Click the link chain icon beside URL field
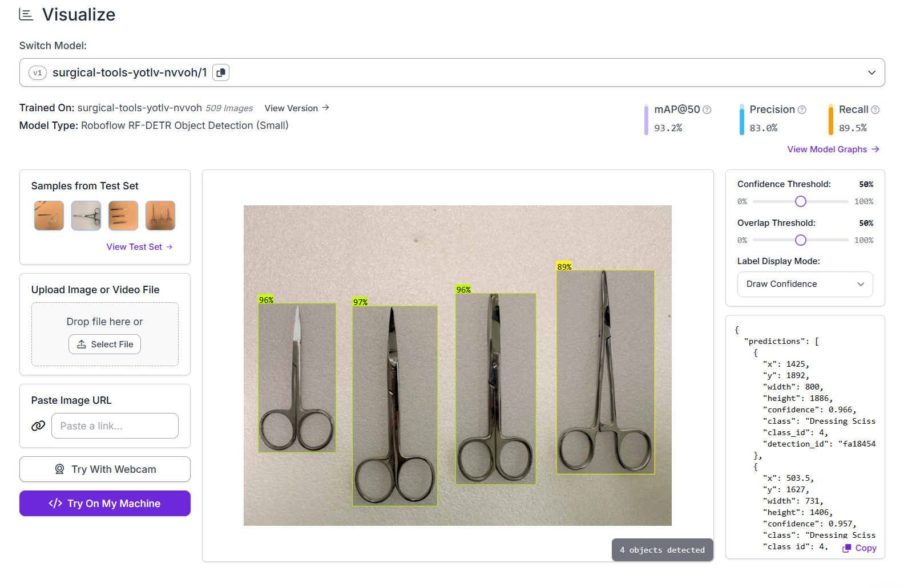Viewport: 904px width, 588px height. (38, 426)
